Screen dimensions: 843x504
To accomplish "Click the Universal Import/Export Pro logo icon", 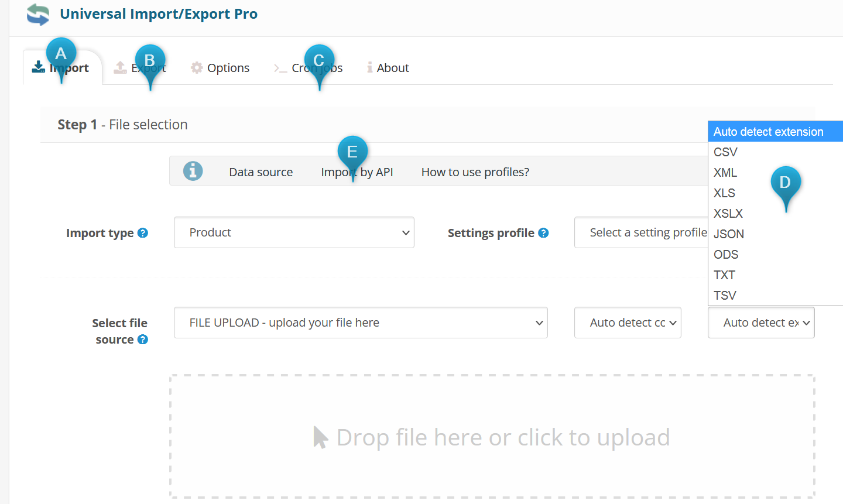I will [x=38, y=15].
